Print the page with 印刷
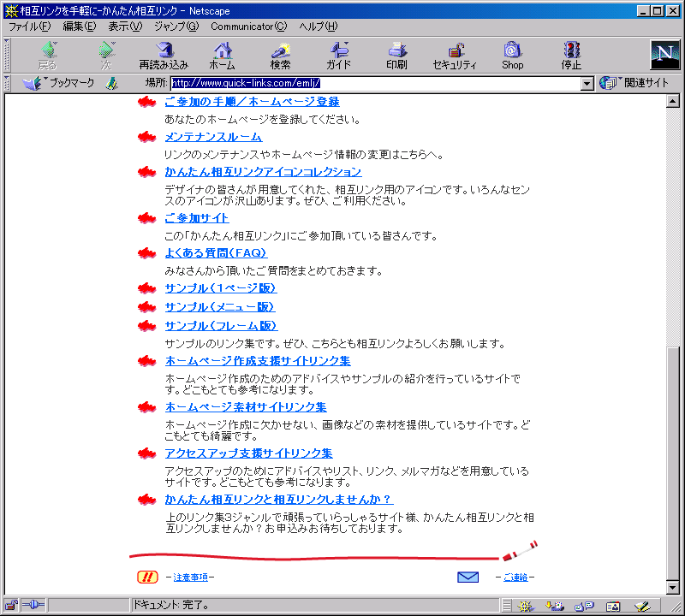Screen dimensions: 685x616 pos(396,56)
